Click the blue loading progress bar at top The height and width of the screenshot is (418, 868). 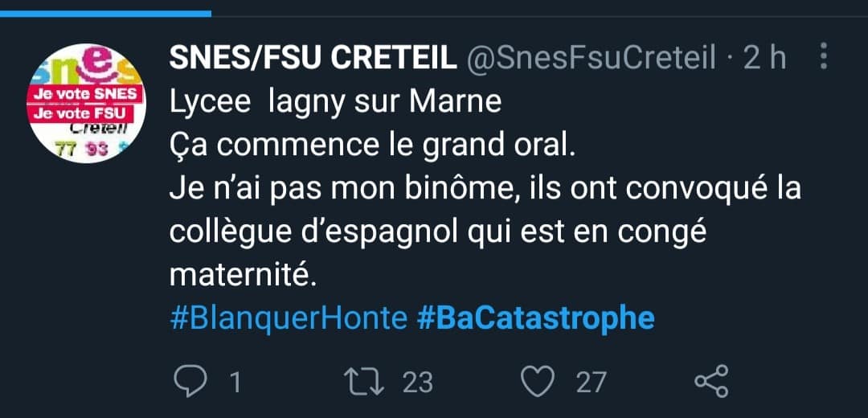pos(105,13)
